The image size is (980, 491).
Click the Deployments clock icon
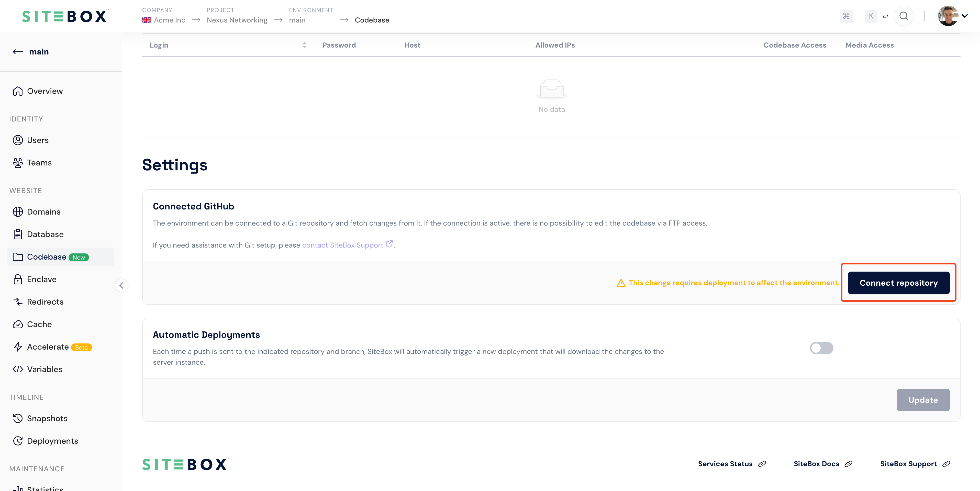click(x=18, y=441)
